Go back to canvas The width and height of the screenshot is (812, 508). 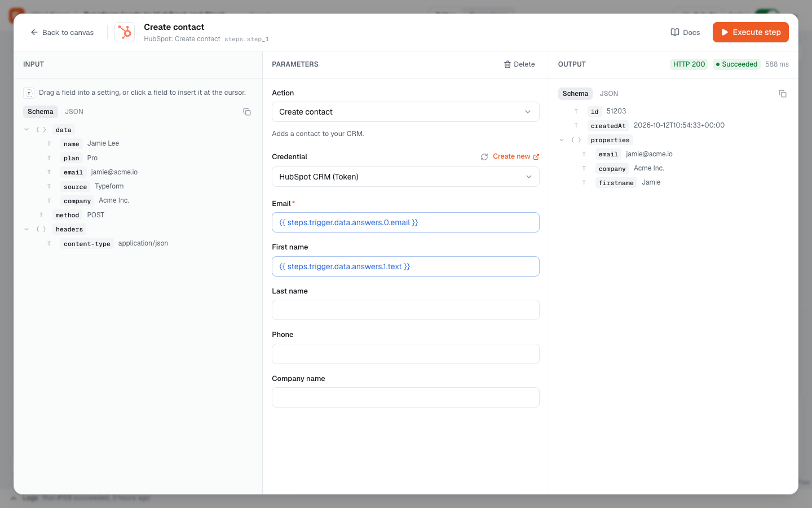point(62,32)
